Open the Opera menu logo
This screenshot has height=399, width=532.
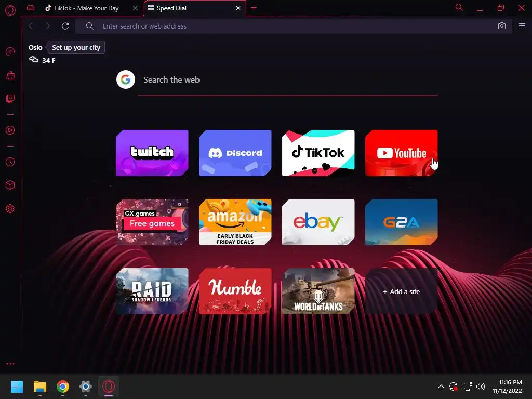[x=10, y=10]
